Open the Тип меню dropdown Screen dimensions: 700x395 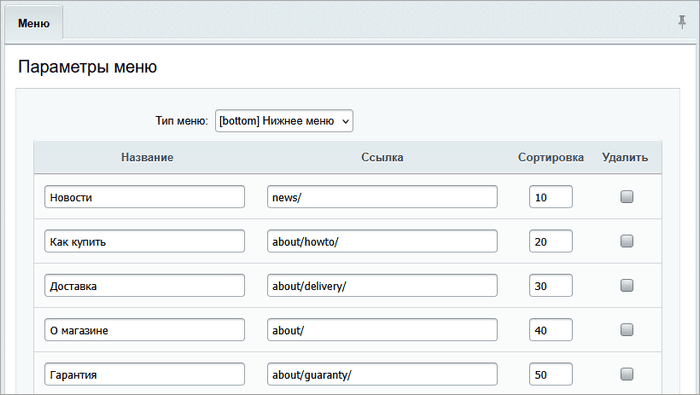[284, 121]
